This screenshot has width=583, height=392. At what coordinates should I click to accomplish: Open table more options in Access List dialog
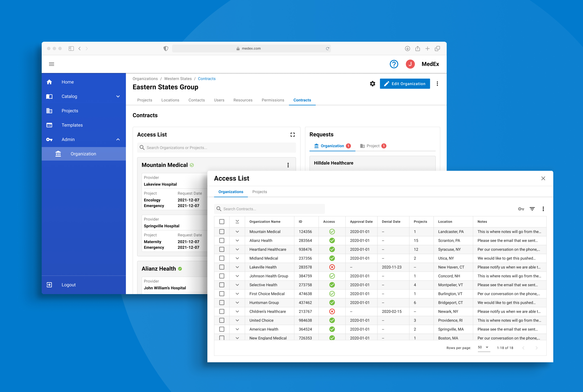pyautogui.click(x=543, y=209)
